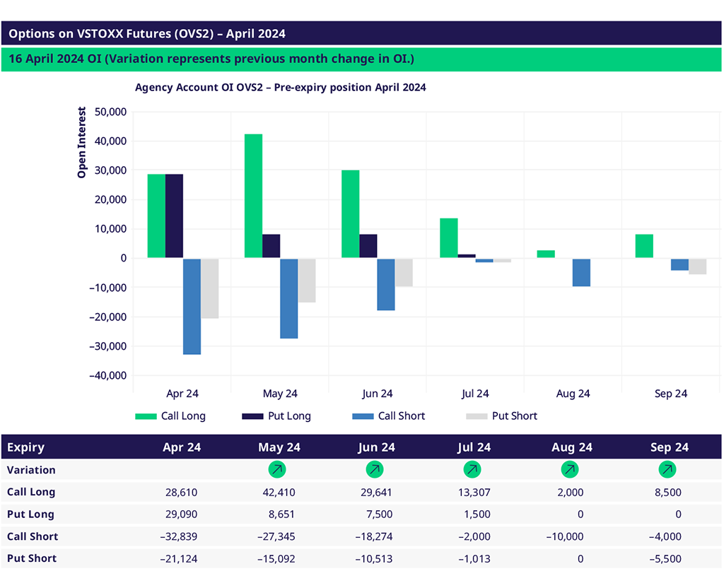The height and width of the screenshot is (588, 724).
Task: Click the Open Interest axis title
Action: click(x=82, y=142)
